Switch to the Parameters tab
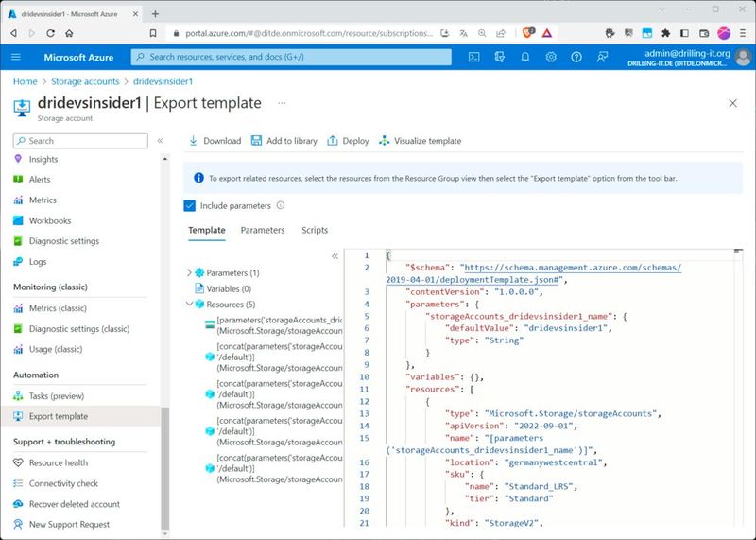The height and width of the screenshot is (540, 756). 263,230
